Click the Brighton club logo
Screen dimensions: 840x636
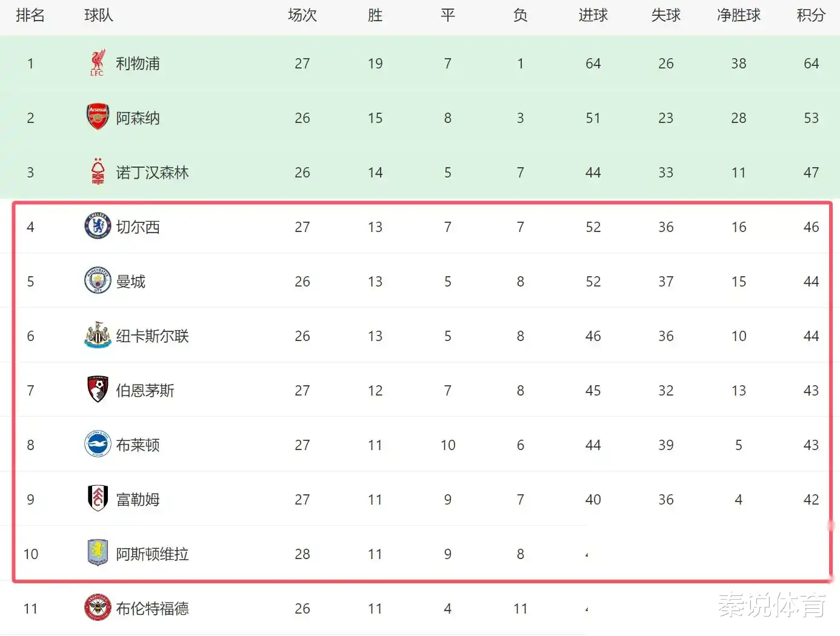(x=98, y=444)
